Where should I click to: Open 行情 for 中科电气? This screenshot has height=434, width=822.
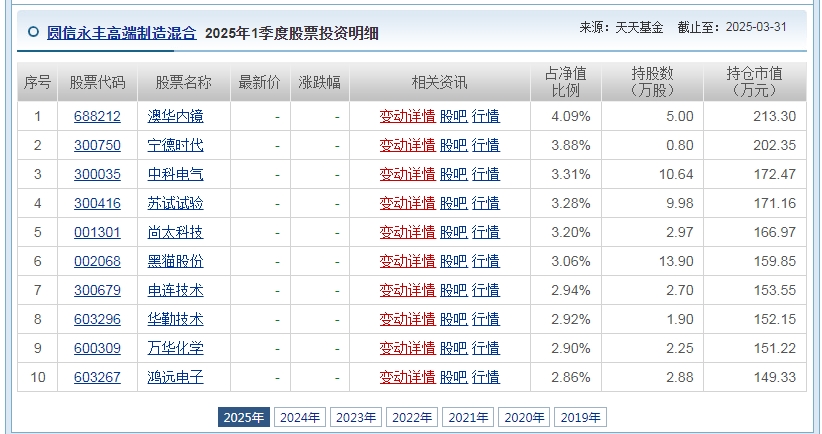[x=486, y=174]
